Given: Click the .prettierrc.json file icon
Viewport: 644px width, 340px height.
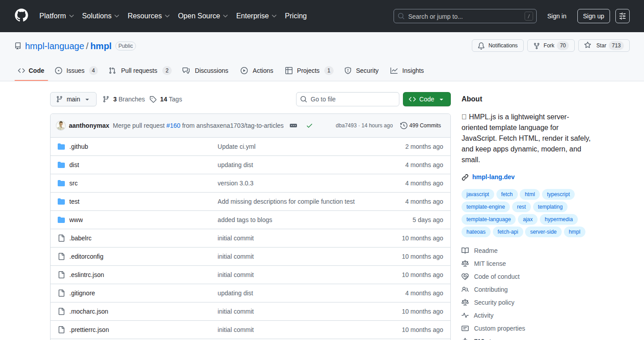Looking at the screenshot, I should click(x=61, y=330).
